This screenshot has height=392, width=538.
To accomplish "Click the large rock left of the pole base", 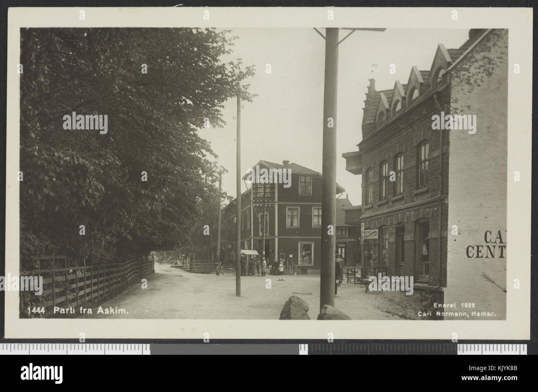I will click(294, 308).
